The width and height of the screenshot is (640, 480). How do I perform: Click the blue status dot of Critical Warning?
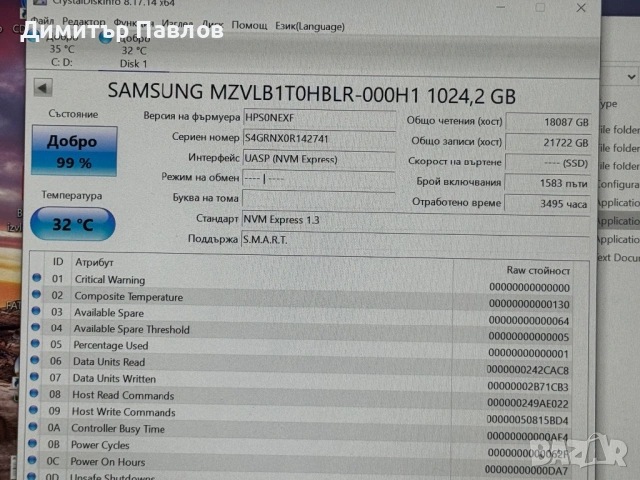37,278
